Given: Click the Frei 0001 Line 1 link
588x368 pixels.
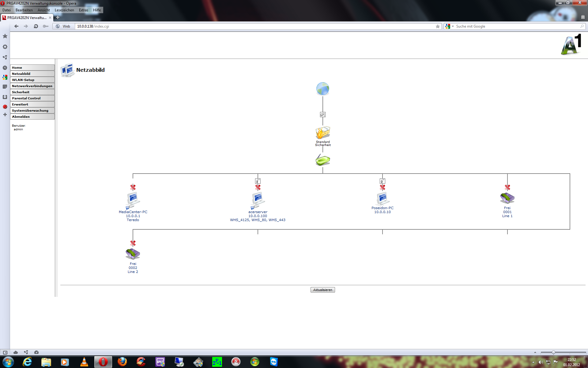Looking at the screenshot, I should pyautogui.click(x=507, y=212).
